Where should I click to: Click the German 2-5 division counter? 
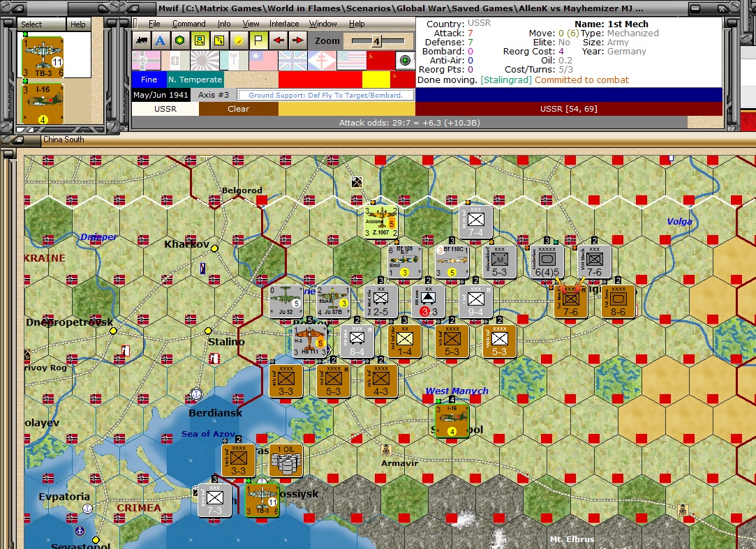click(x=381, y=301)
